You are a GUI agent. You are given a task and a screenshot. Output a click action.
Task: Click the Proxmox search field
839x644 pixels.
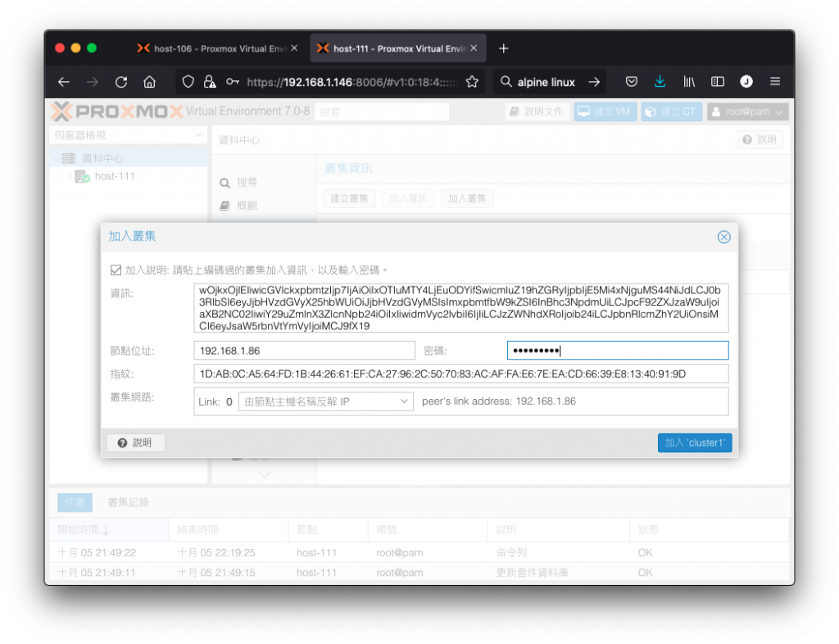pos(382,111)
